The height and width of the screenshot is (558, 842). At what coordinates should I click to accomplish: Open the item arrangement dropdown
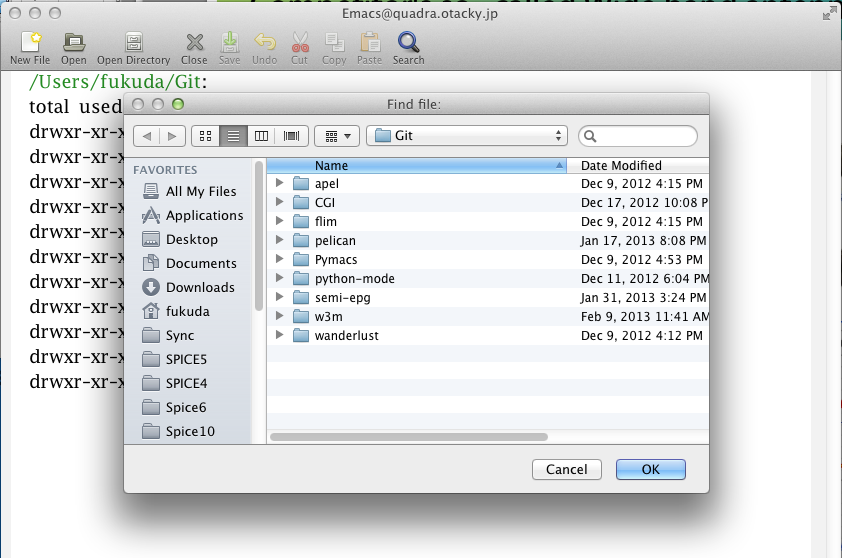point(337,136)
